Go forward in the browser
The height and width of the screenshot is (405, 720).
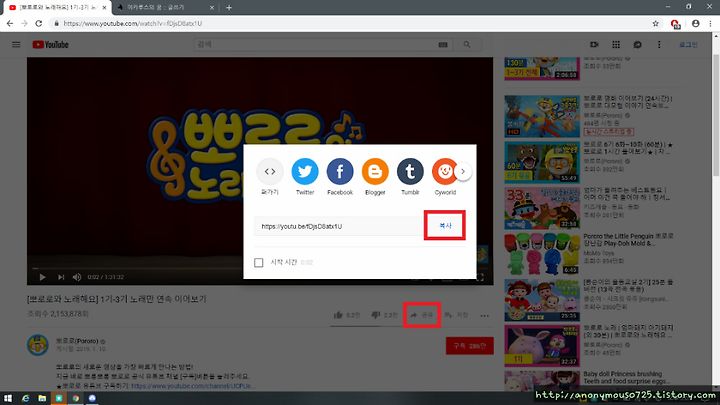24,23
